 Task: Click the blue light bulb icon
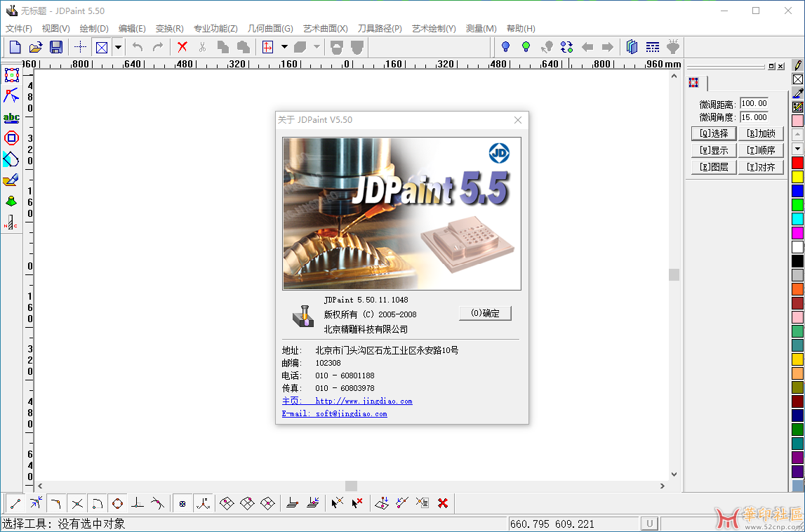pos(506,47)
